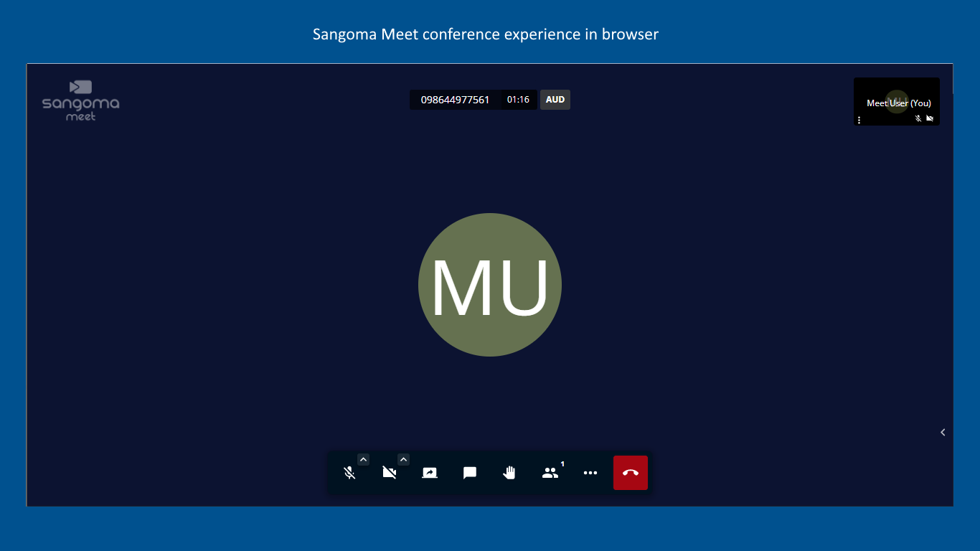Collapse the filmstrip with side arrow
The height and width of the screenshot is (551, 980).
[943, 432]
